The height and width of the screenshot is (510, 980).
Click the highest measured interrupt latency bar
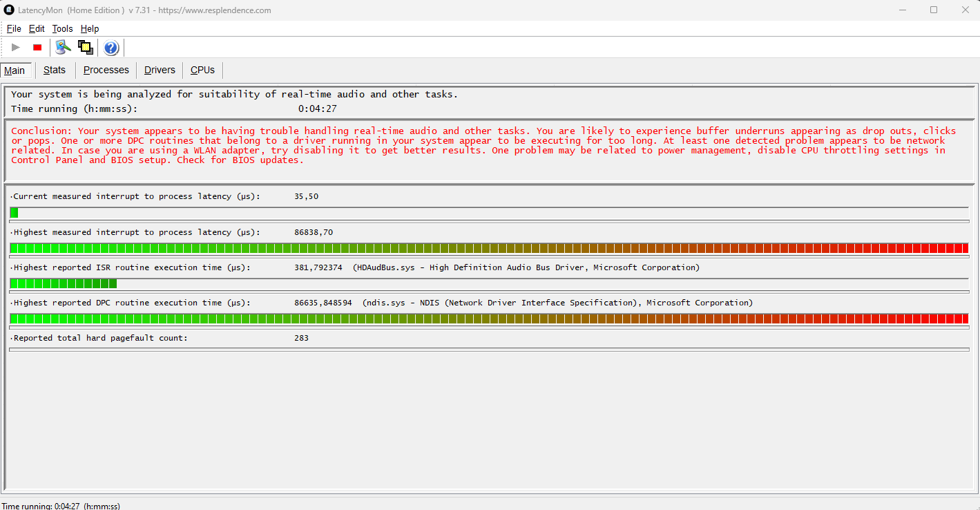[x=489, y=248]
